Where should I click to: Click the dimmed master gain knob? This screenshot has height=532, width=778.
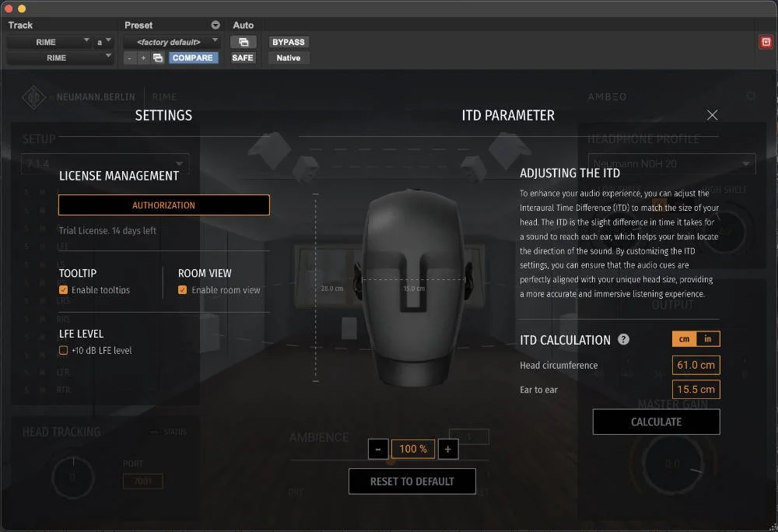[x=673, y=464]
